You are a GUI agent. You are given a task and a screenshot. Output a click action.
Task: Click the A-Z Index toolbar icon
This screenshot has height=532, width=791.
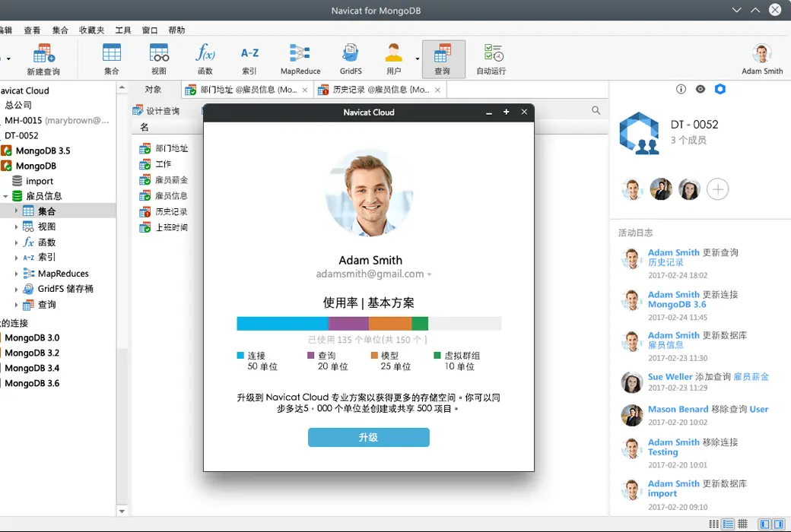249,59
